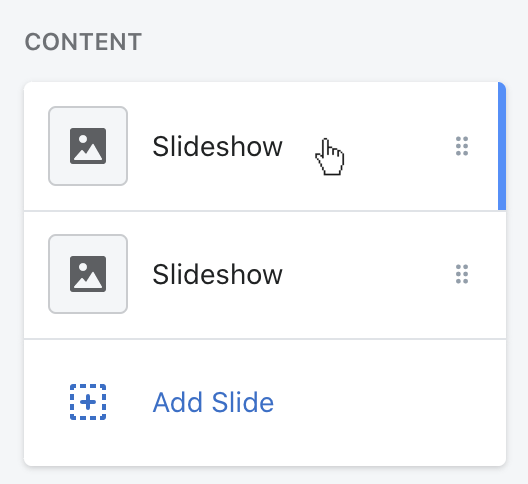Viewport: 528px width, 484px height.
Task: Click the first Slideshow image thumbnail icon
Action: click(88, 146)
